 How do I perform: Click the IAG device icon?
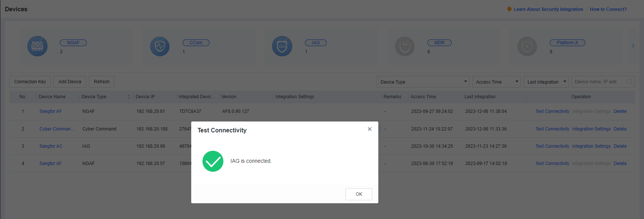(282, 46)
